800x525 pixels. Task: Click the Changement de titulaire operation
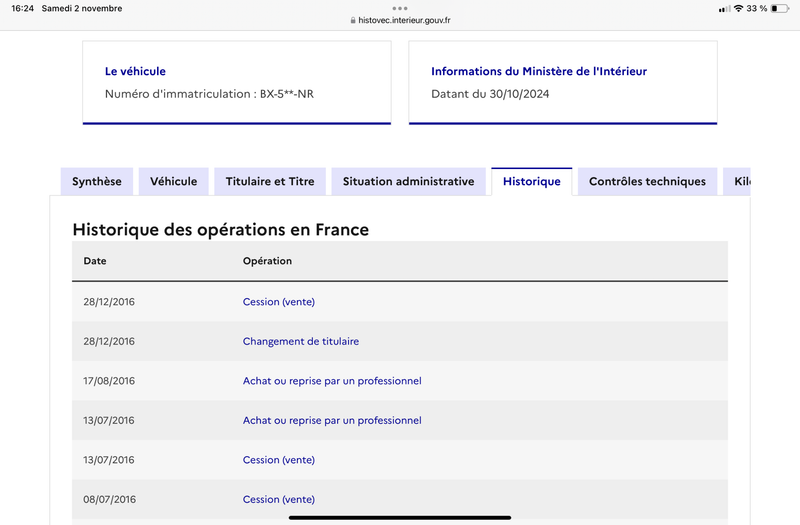click(301, 341)
